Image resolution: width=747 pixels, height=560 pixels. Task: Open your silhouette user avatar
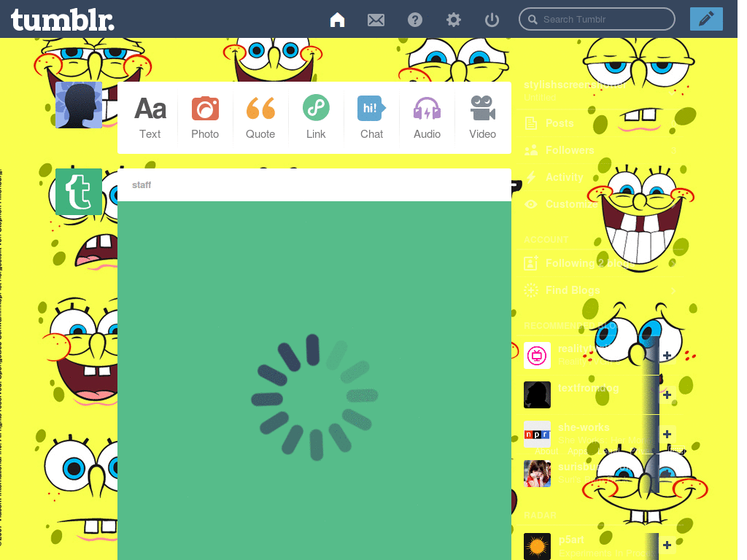pos(79,105)
